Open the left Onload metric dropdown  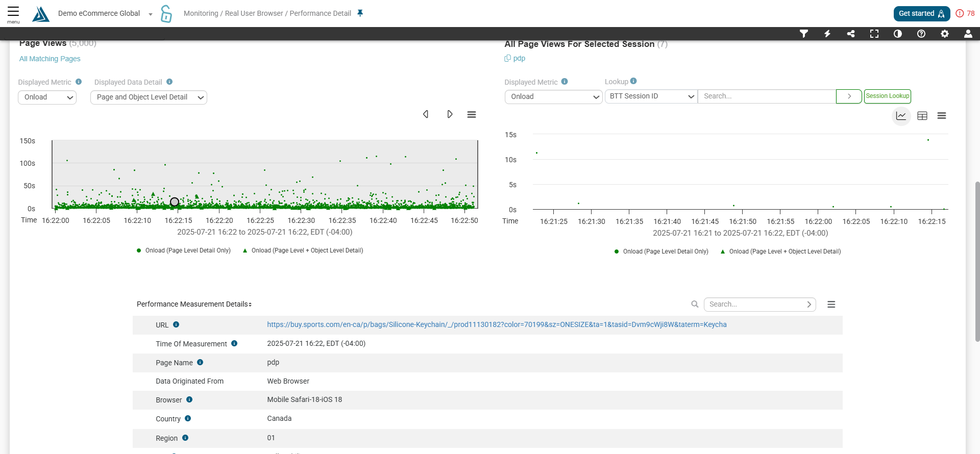[47, 97]
